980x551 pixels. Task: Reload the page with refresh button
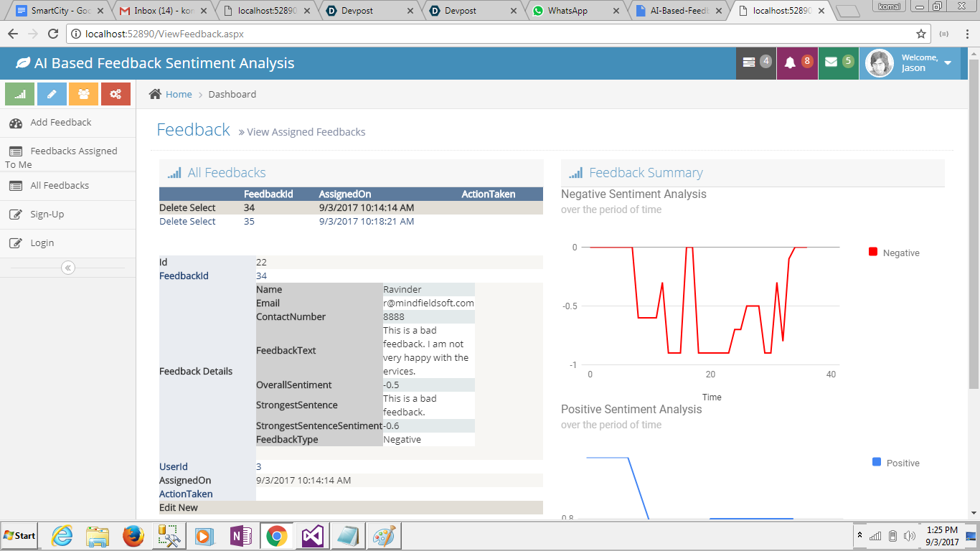(x=52, y=34)
